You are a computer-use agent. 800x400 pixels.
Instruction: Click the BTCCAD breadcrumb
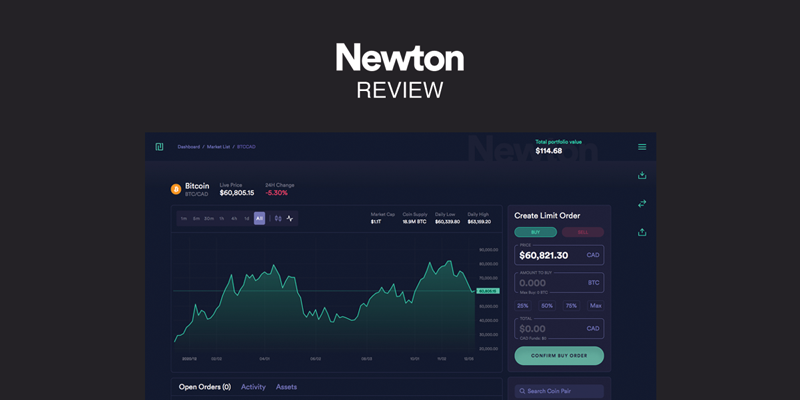(246, 147)
